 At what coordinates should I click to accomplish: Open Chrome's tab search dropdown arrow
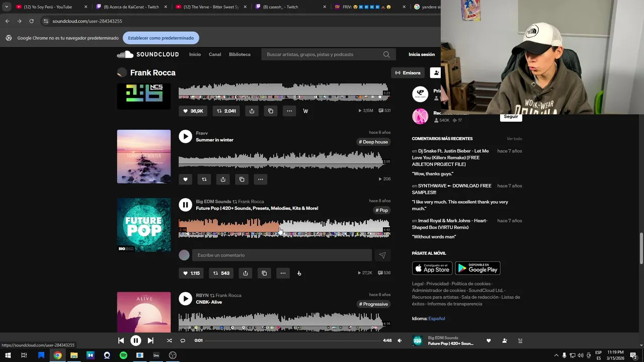pyautogui.click(x=7, y=7)
